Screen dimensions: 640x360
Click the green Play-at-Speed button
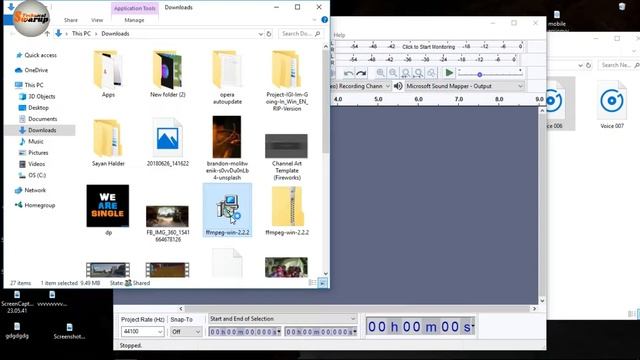449,73
